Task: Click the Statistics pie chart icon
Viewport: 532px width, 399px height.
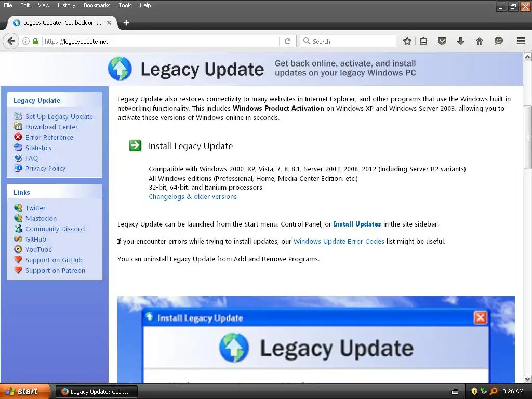Action: point(18,147)
